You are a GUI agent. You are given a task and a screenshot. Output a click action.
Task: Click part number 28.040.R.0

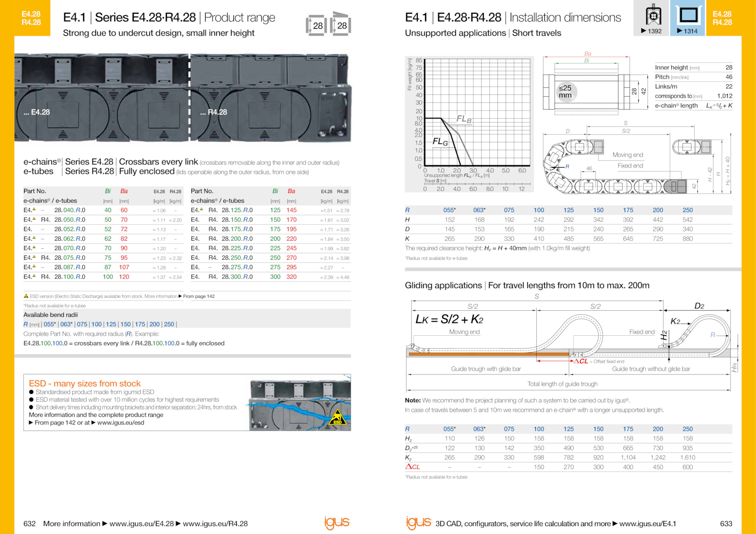[70, 210]
